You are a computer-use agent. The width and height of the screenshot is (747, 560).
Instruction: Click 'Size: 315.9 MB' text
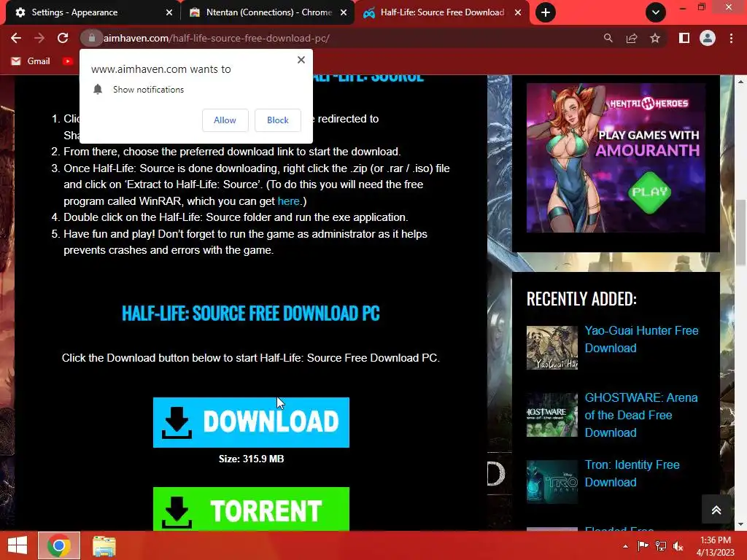251,459
